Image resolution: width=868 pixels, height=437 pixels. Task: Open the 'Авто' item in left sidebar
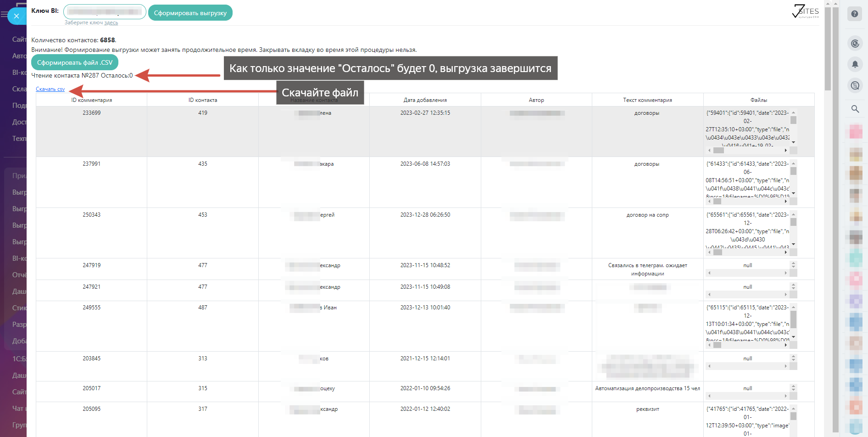(19, 56)
